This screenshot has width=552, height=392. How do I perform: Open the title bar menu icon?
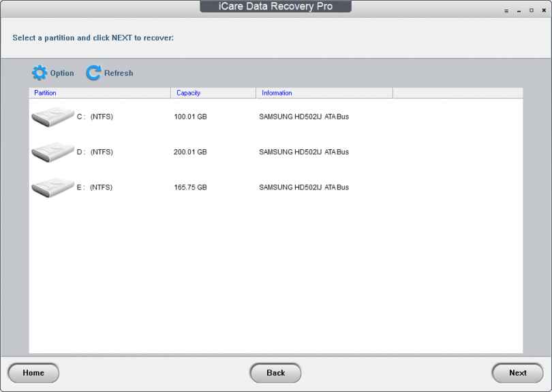(x=506, y=10)
